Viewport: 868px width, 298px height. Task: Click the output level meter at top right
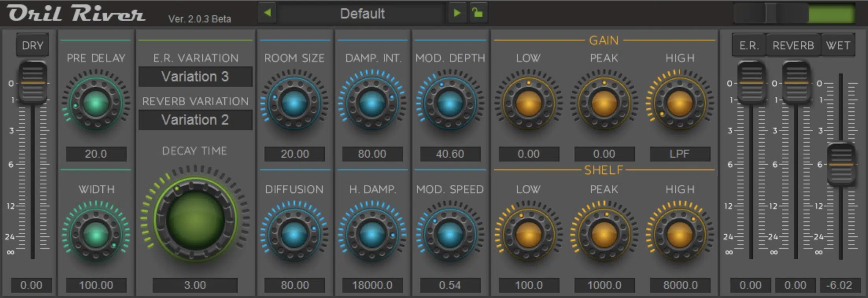(x=794, y=13)
